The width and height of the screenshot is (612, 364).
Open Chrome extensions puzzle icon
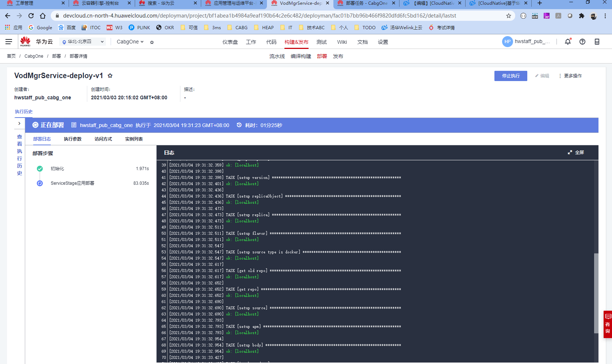click(x=582, y=16)
